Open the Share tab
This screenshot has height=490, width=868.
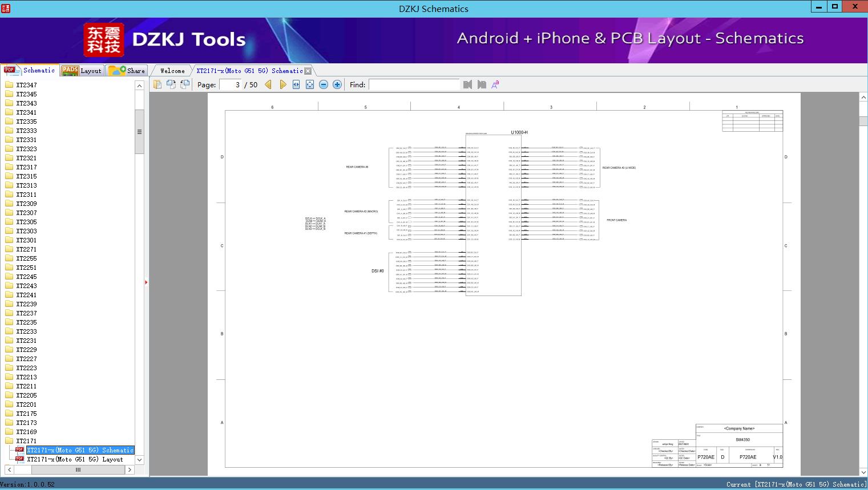(127, 71)
